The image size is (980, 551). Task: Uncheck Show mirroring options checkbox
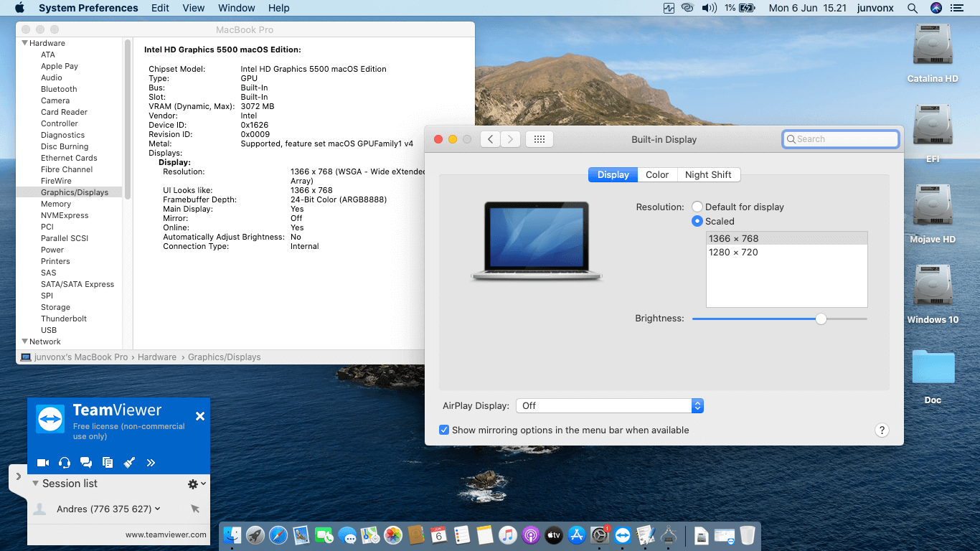tap(445, 430)
